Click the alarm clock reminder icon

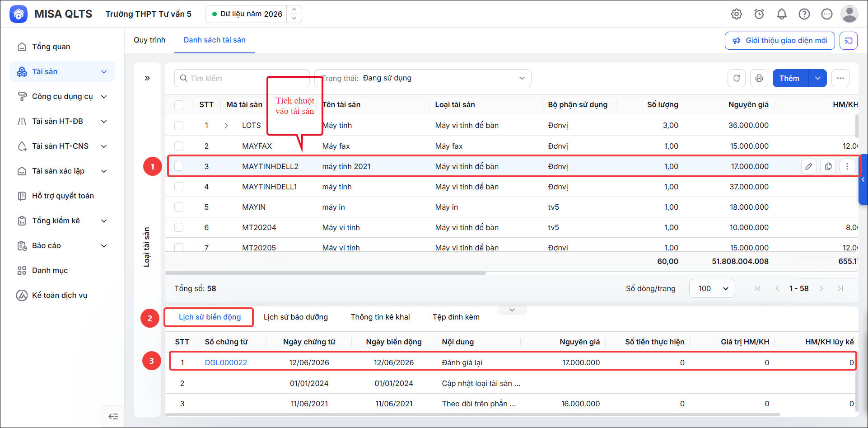pyautogui.click(x=759, y=14)
